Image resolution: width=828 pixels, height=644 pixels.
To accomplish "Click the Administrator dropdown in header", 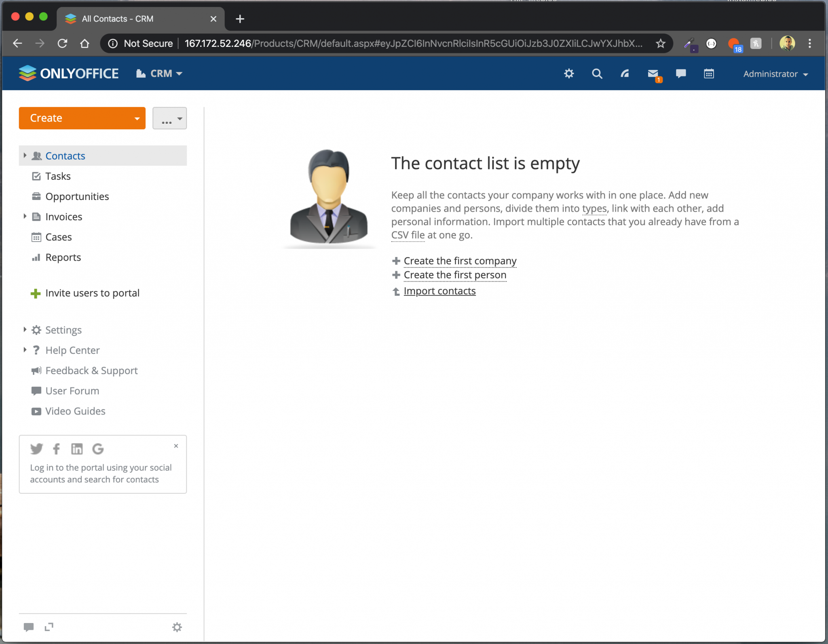I will 776,74.
